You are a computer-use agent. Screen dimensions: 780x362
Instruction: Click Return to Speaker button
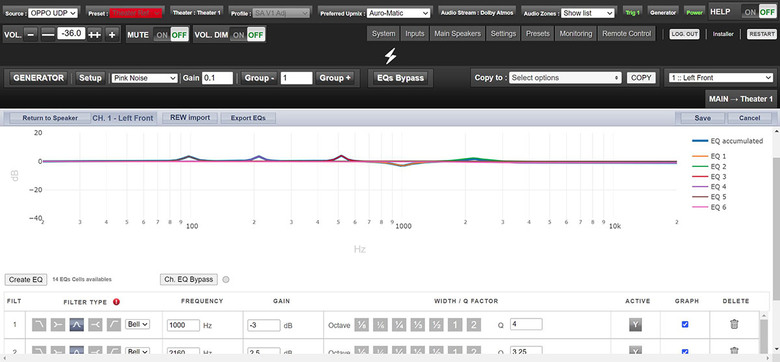(x=50, y=118)
